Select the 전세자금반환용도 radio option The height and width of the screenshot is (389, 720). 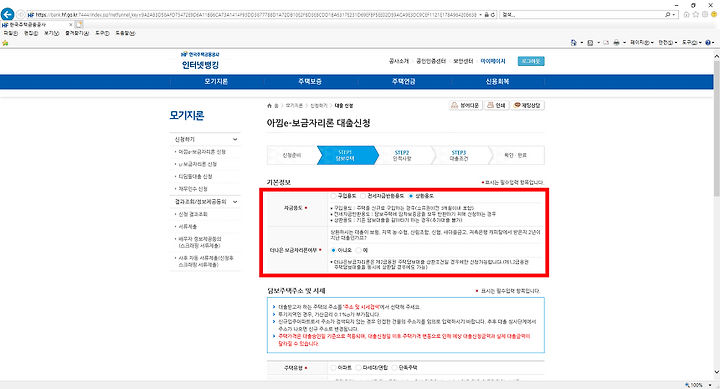click(363, 196)
